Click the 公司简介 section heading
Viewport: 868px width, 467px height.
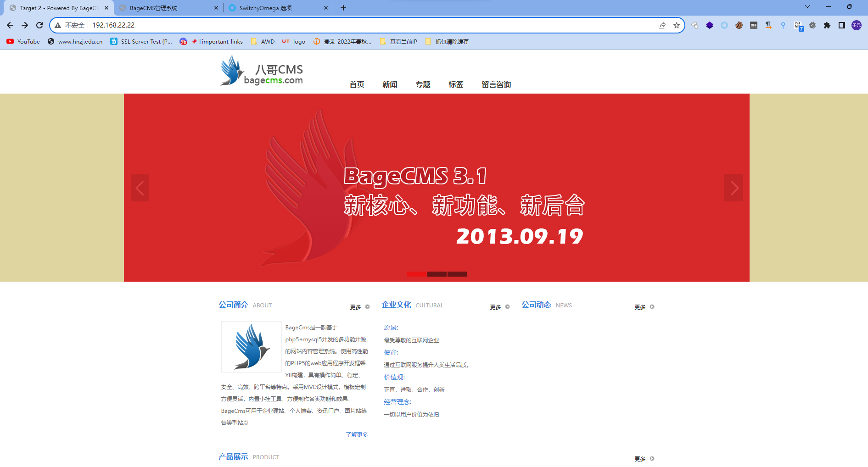[x=233, y=305]
